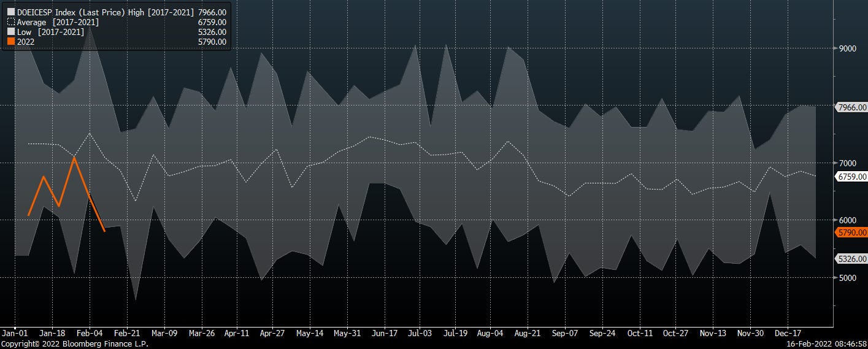Click the orange 2022 legend swatch
Screen dimensions: 868x349
coord(10,42)
